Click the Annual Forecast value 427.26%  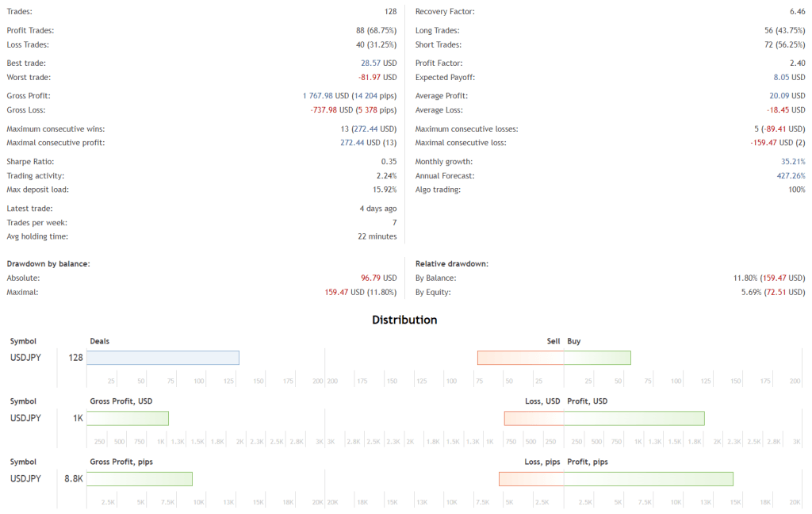pyautogui.click(x=791, y=175)
